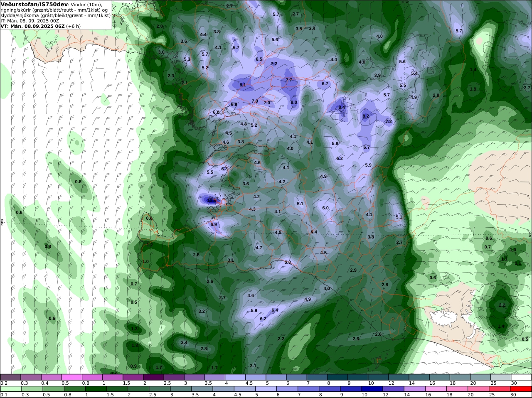Pick top-row snow swatch between 2 and 2.5

[x=153, y=377]
